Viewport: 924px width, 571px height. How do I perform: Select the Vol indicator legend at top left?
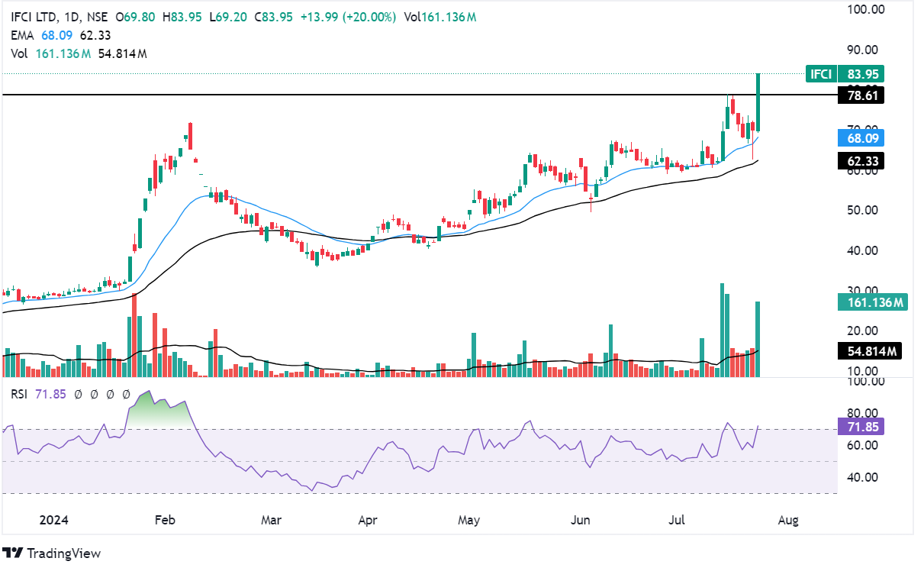(x=20, y=53)
